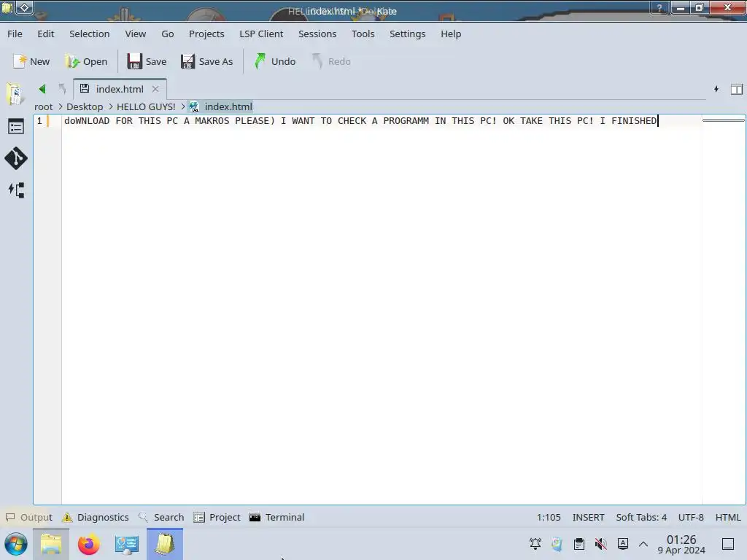747x560 pixels.
Task: Open the Edit menu
Action: [x=46, y=34]
